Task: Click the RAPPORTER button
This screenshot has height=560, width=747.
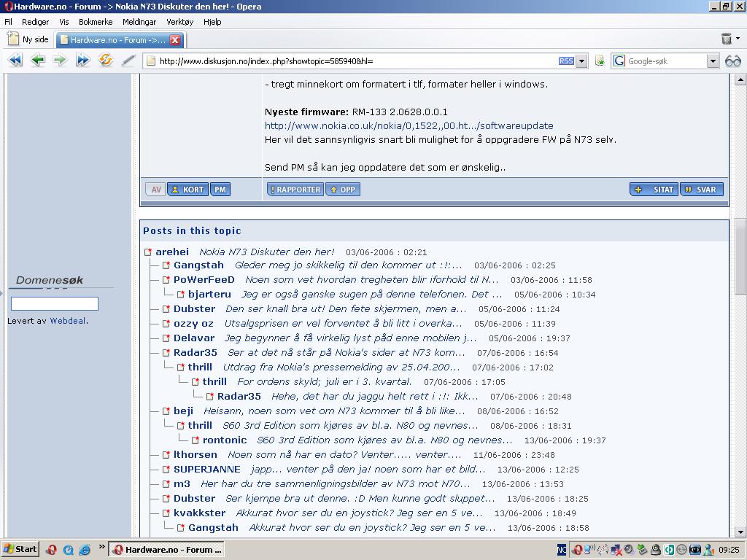Action: click(295, 190)
